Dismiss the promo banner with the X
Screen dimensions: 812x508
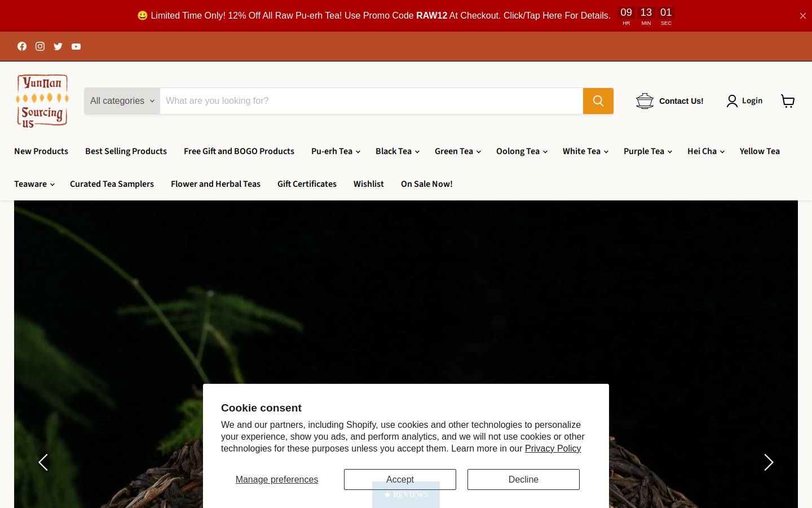click(x=803, y=16)
